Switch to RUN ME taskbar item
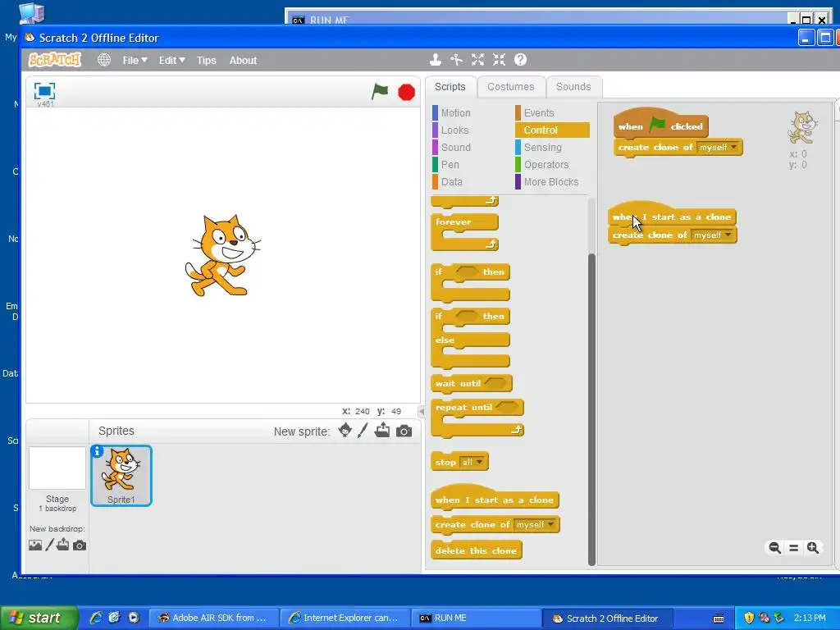This screenshot has width=840, height=630. [x=477, y=618]
